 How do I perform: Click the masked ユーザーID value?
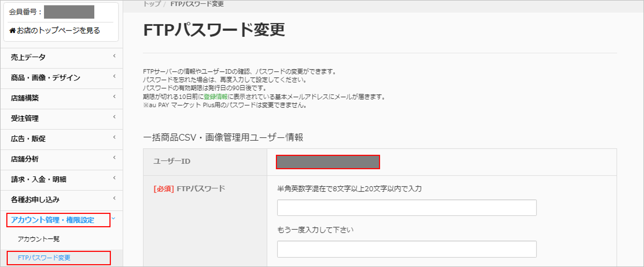[x=328, y=162]
